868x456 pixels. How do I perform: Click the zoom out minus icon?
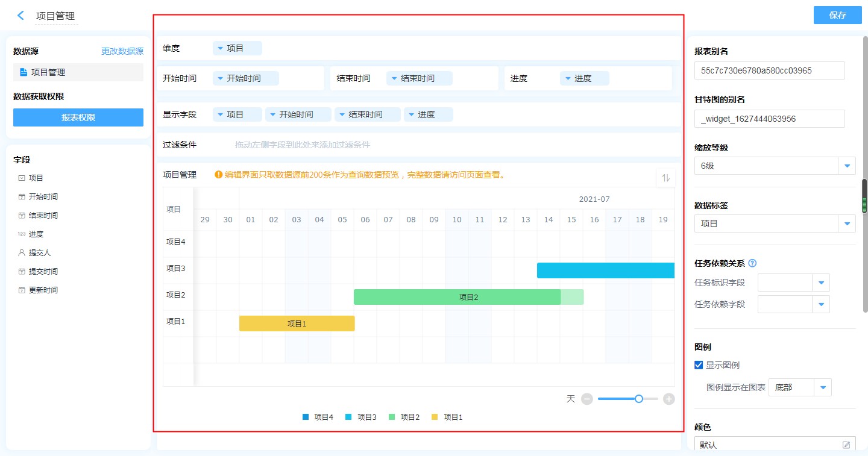point(587,399)
